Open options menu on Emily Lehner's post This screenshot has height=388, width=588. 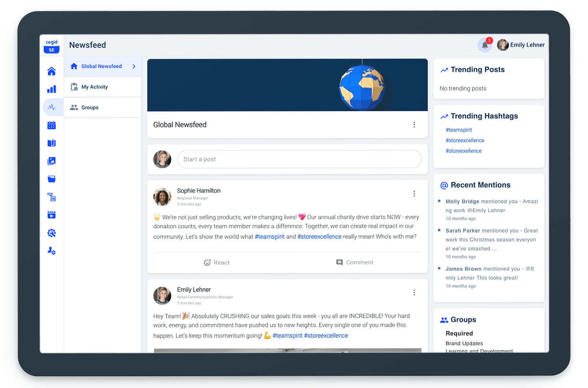414,292
